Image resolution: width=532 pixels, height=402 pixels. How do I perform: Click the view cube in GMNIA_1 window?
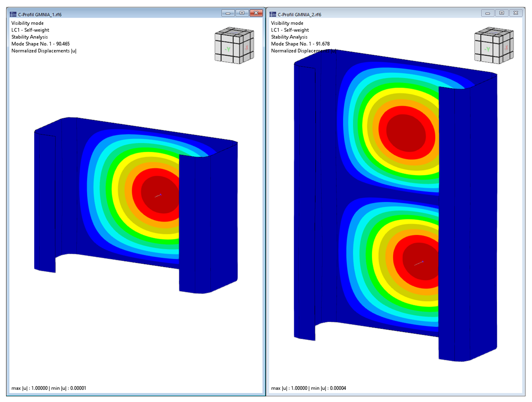click(x=234, y=45)
